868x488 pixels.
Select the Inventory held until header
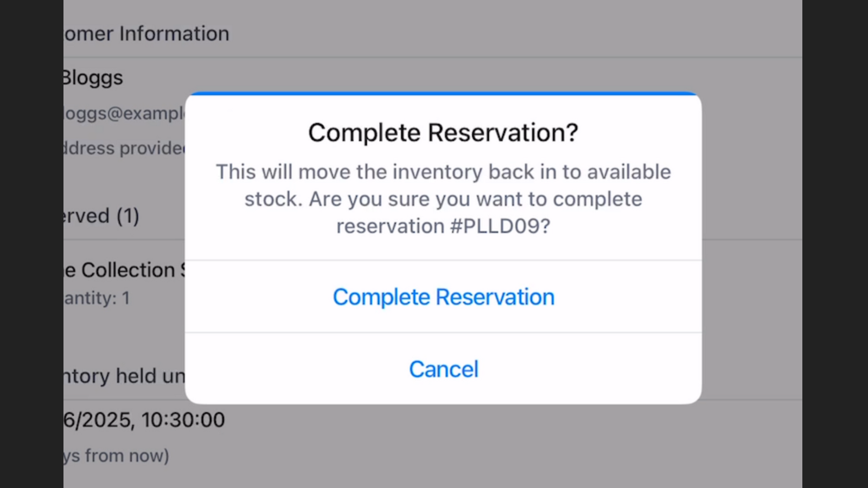(x=124, y=376)
